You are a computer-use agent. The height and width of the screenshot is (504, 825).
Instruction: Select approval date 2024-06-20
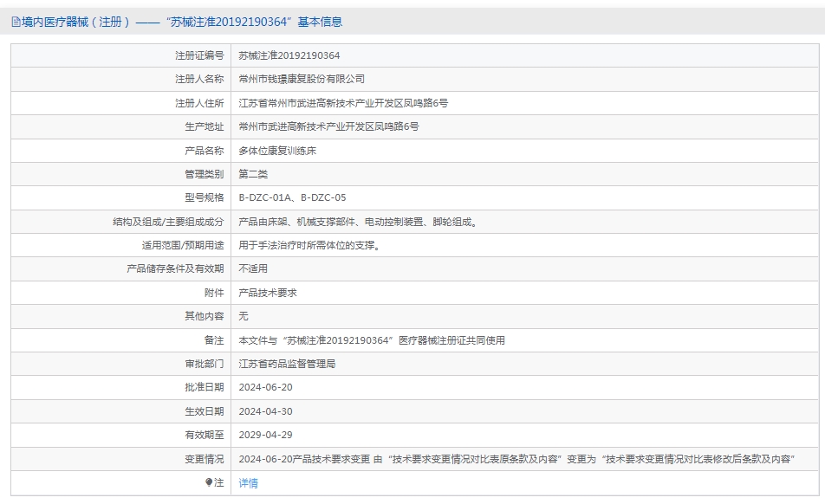click(266, 387)
